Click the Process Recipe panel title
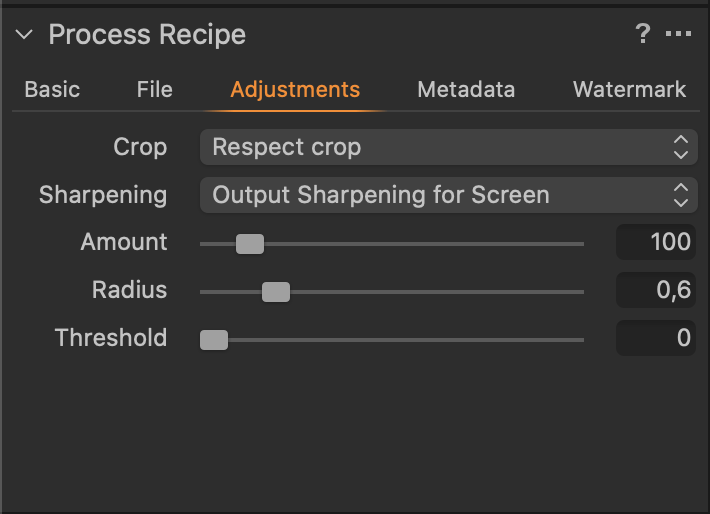Screen dimensions: 710x514 147,35
